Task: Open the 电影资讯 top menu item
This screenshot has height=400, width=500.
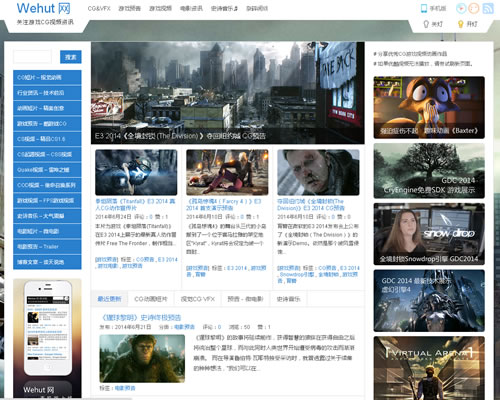Action: pos(191,8)
